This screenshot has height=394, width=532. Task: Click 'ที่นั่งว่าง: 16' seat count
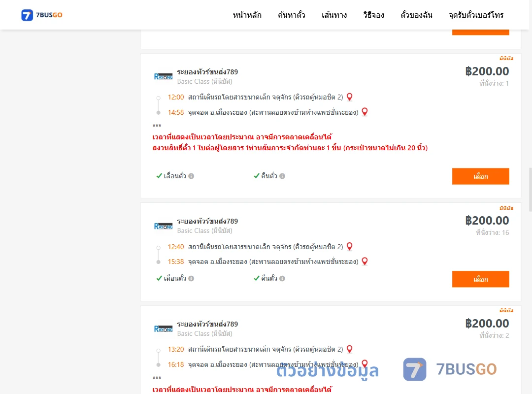click(492, 232)
